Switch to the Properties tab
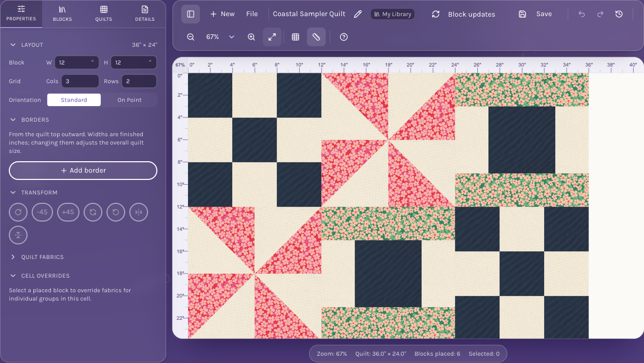Viewport: 644px width, 363px height. pos(21,14)
